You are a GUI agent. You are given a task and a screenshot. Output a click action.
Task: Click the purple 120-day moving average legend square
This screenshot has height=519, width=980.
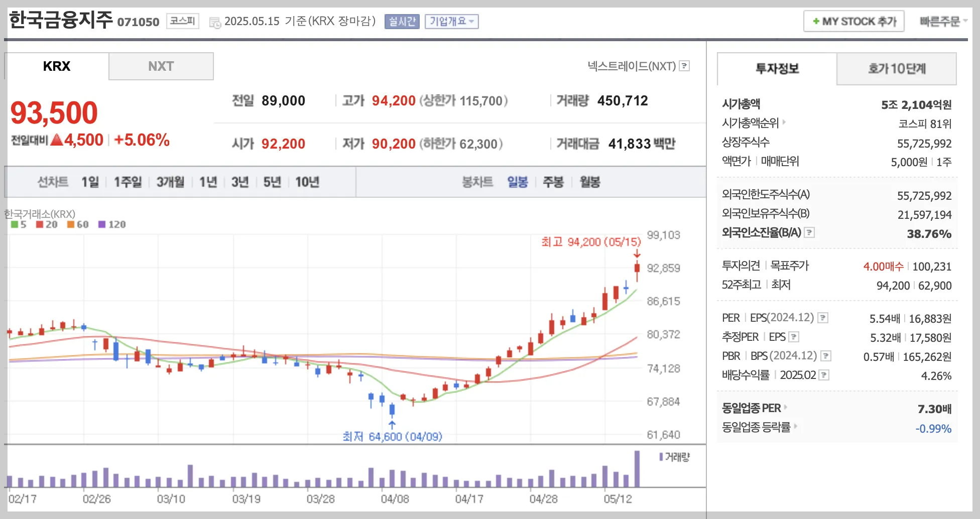pos(102,224)
